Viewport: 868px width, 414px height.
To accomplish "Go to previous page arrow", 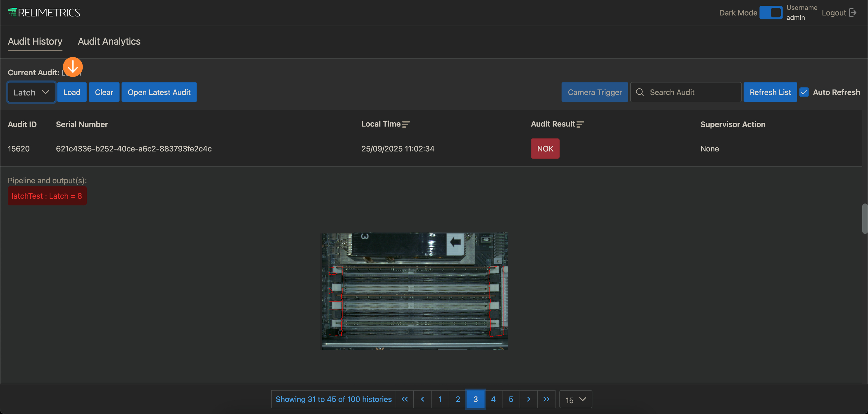I will [x=422, y=399].
